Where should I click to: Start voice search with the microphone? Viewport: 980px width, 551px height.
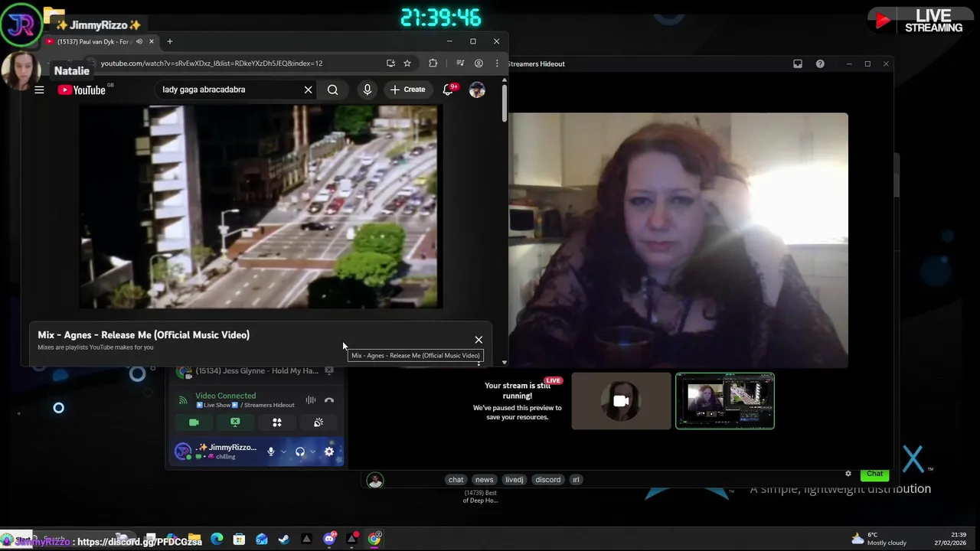[367, 90]
